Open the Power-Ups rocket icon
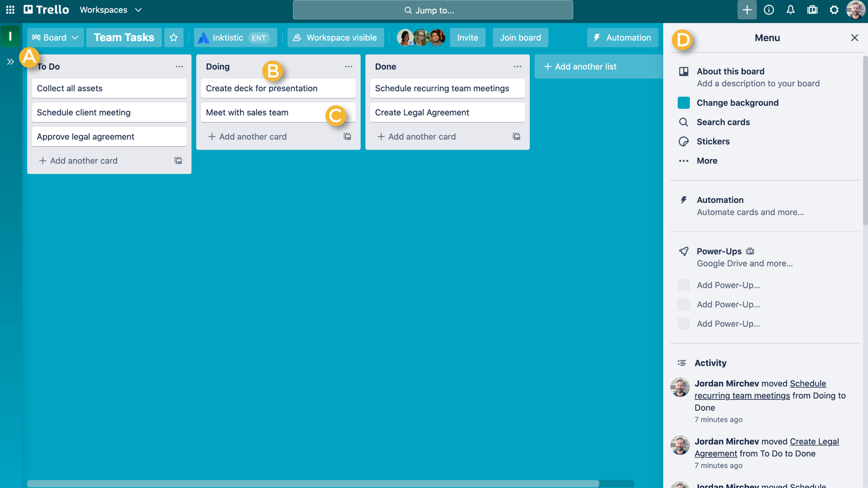Screen dimensions: 868x488 [x=684, y=251]
